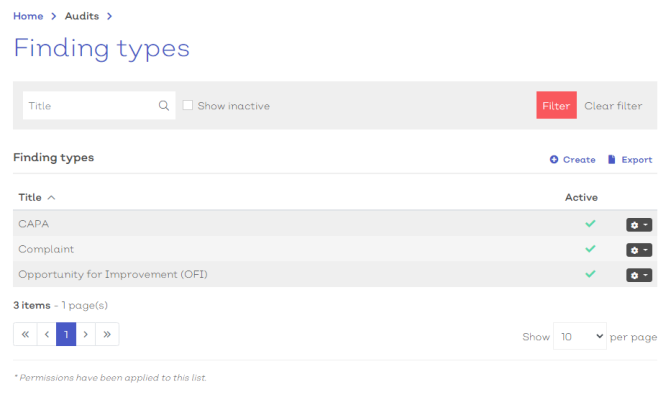Click Clear filter
Viewport: 671px width, 400px height.
pos(613,106)
